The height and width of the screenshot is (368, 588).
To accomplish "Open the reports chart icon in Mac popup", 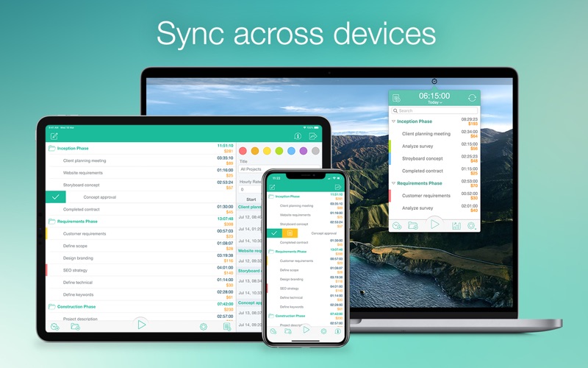I will pos(456,226).
